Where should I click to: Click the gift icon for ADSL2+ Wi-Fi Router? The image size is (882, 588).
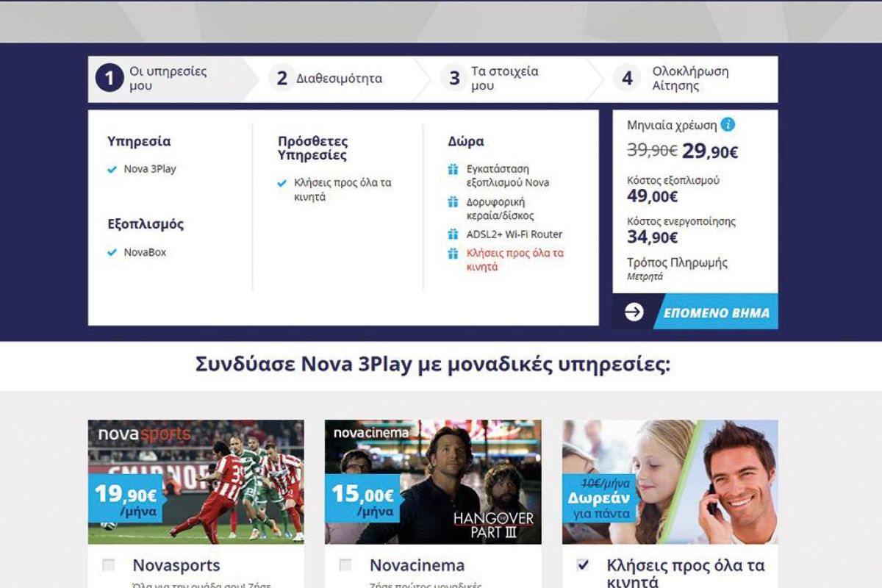[453, 234]
